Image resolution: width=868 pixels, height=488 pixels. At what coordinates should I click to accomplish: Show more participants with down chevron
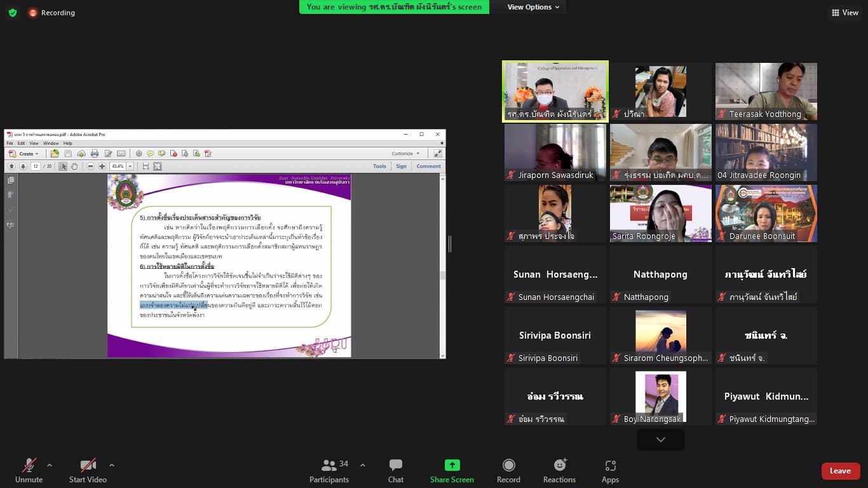(x=661, y=440)
